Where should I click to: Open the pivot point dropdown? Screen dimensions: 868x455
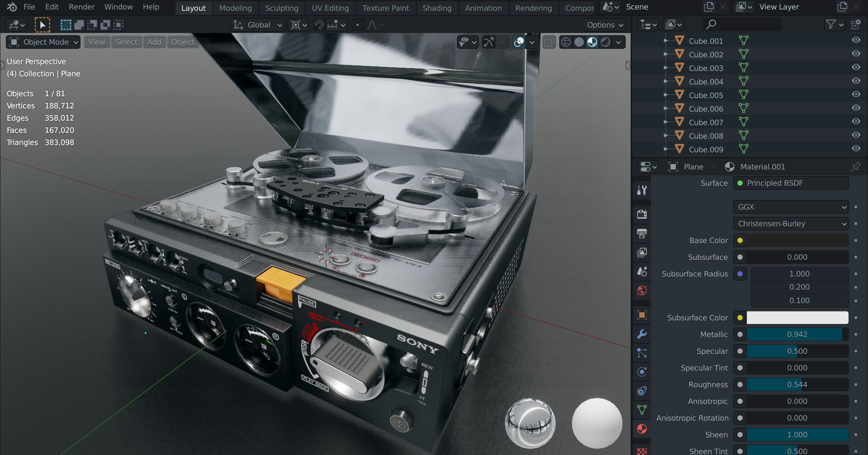point(299,25)
